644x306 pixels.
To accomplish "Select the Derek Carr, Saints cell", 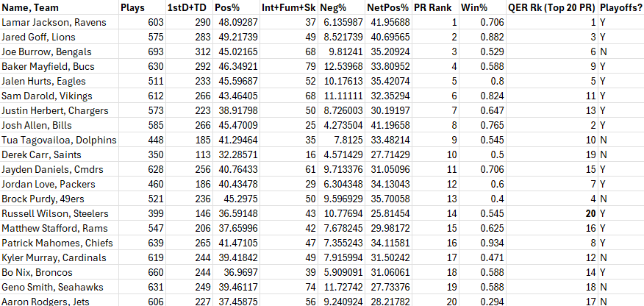I will pyautogui.click(x=60, y=155).
